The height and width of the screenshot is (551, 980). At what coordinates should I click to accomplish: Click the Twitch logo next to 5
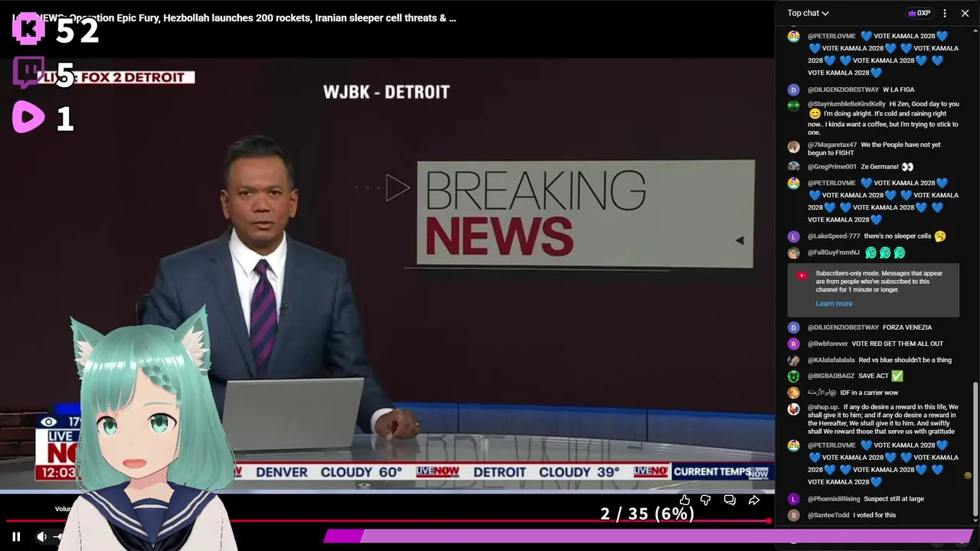click(x=28, y=73)
